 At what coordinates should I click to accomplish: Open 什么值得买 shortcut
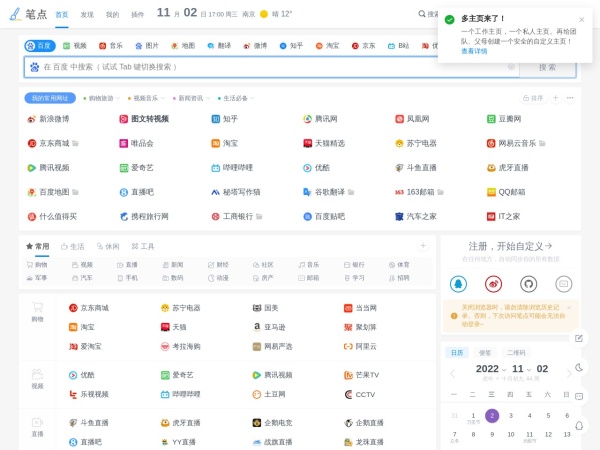[x=52, y=217]
